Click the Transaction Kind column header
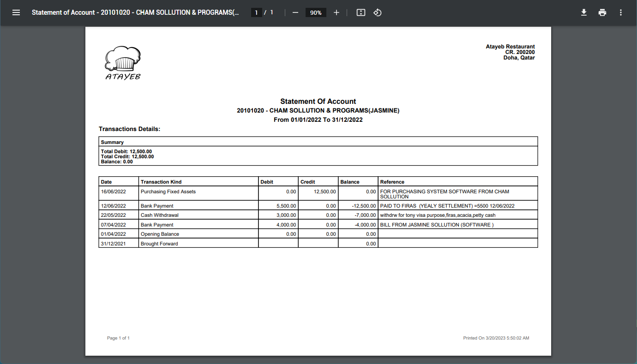Screen dimensions: 637x364 [x=198, y=182]
